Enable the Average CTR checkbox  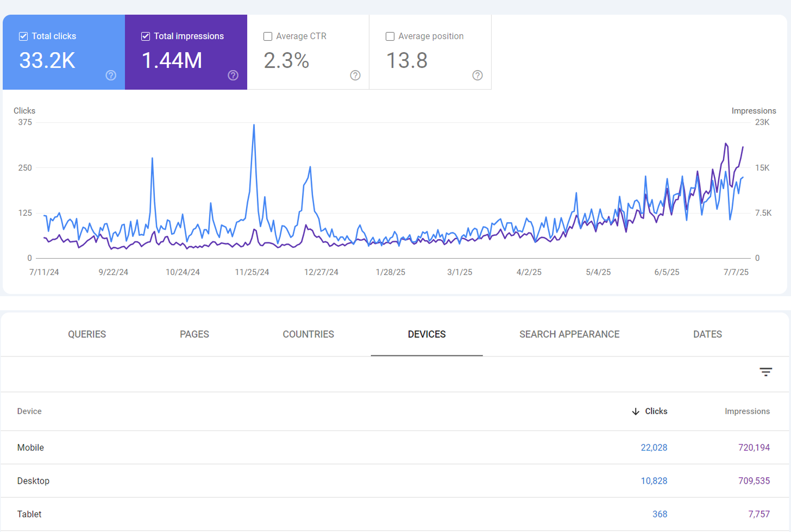[268, 36]
